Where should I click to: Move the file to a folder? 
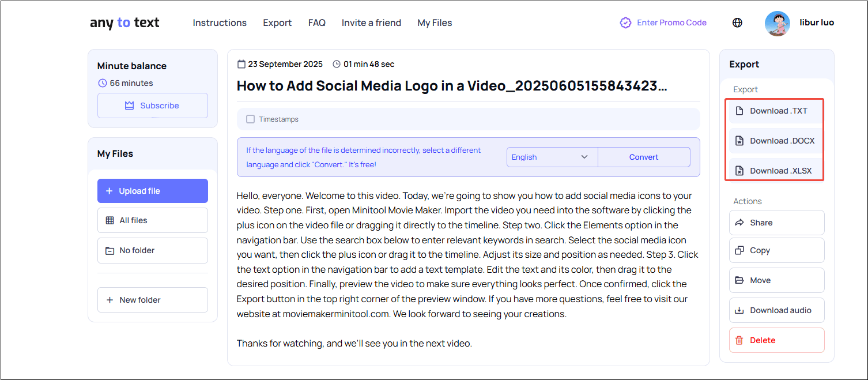(x=776, y=280)
